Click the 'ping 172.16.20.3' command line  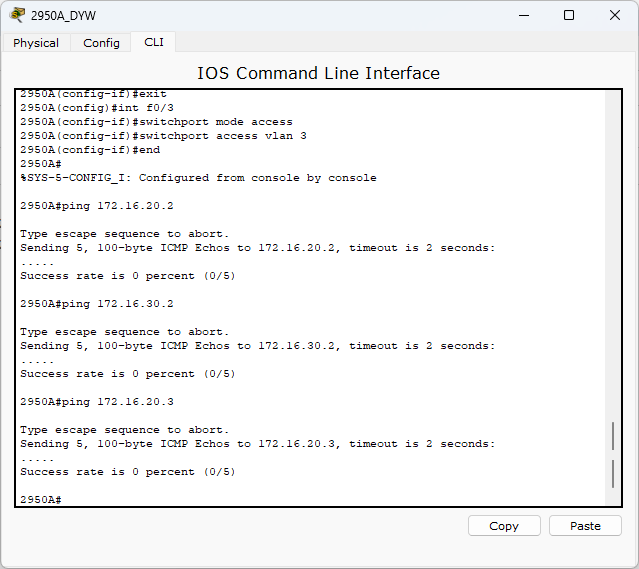tap(97, 402)
